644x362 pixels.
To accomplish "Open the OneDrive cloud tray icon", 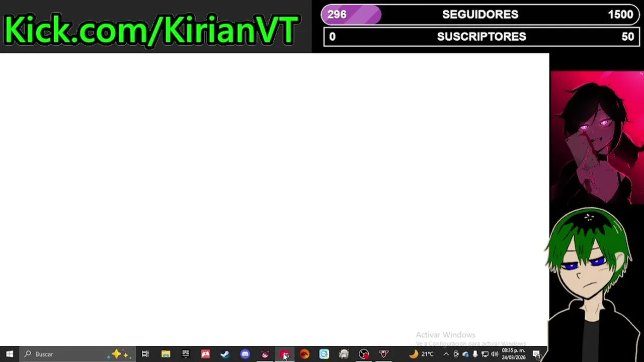I will [465, 354].
